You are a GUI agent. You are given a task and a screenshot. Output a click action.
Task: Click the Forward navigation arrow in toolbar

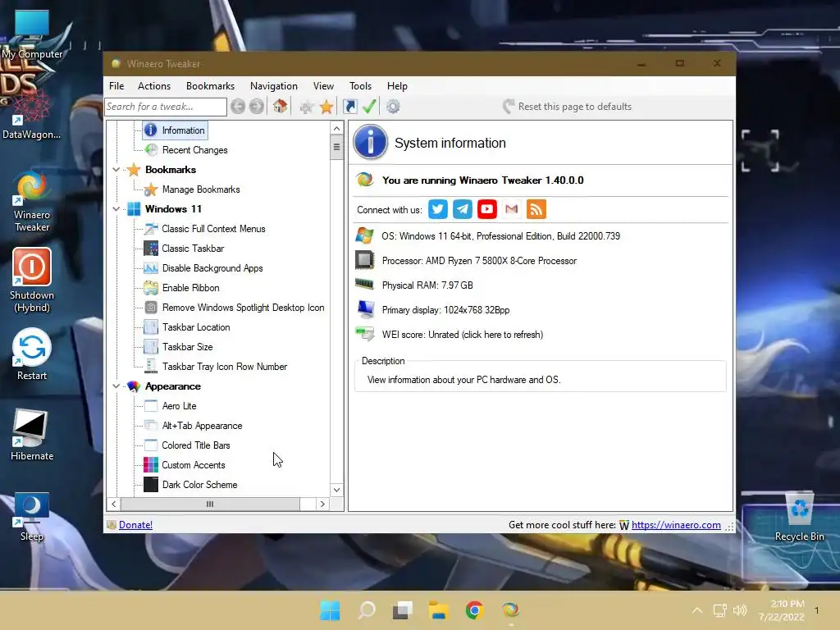tap(257, 107)
